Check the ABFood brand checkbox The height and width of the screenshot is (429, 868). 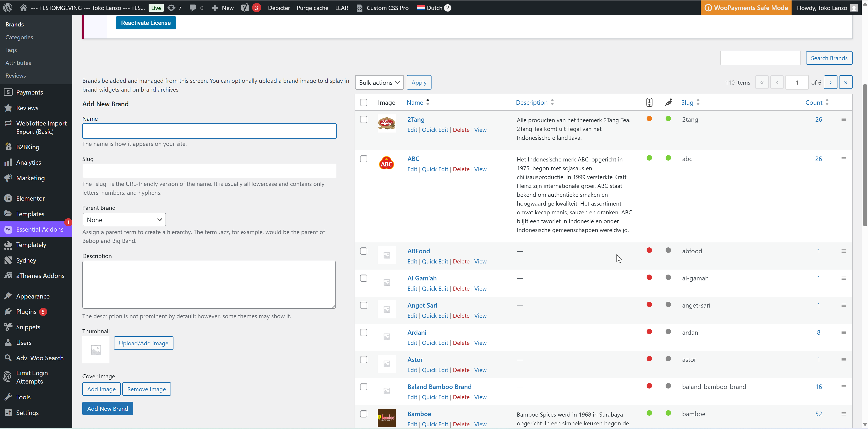[364, 251]
